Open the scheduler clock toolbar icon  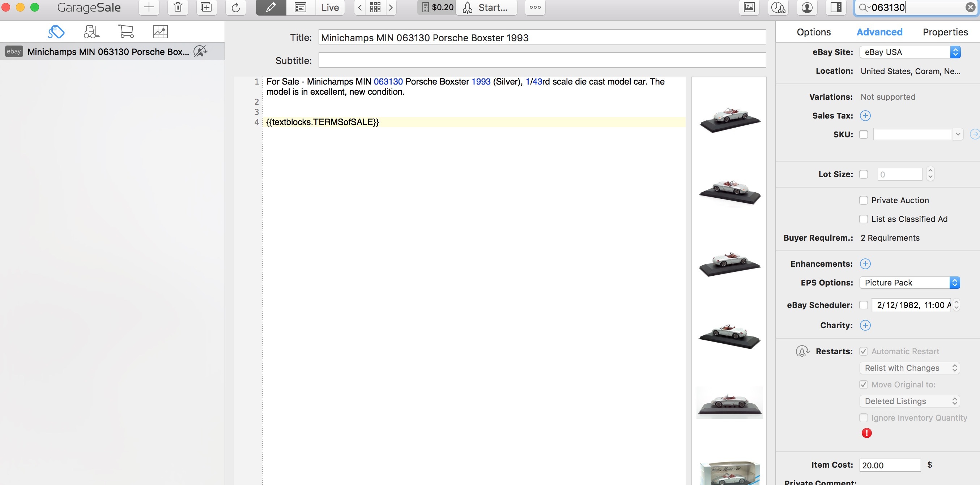[778, 7]
